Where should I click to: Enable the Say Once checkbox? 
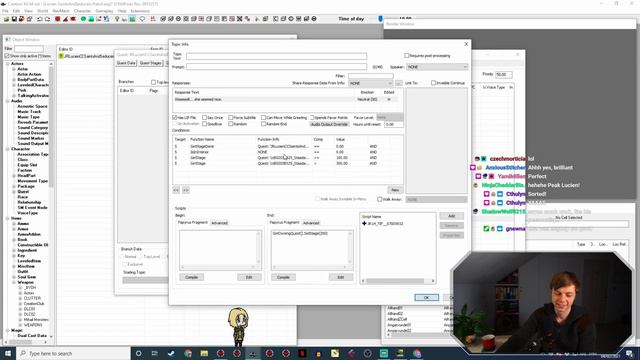[204, 118]
